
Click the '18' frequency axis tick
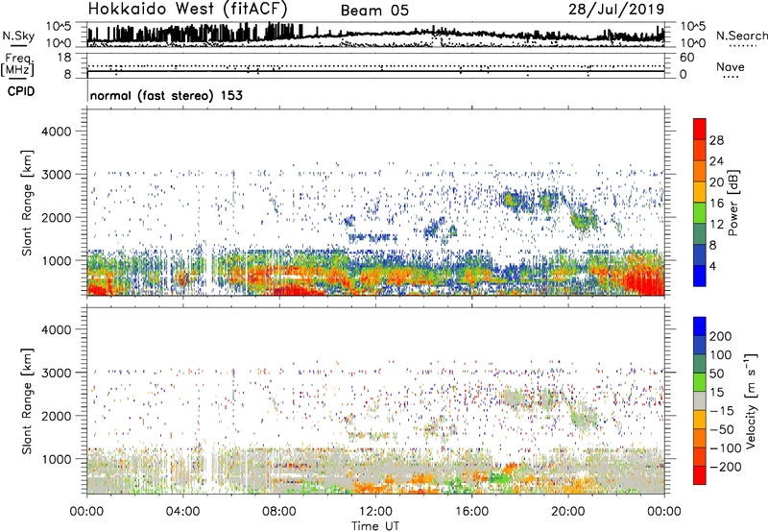click(x=64, y=58)
